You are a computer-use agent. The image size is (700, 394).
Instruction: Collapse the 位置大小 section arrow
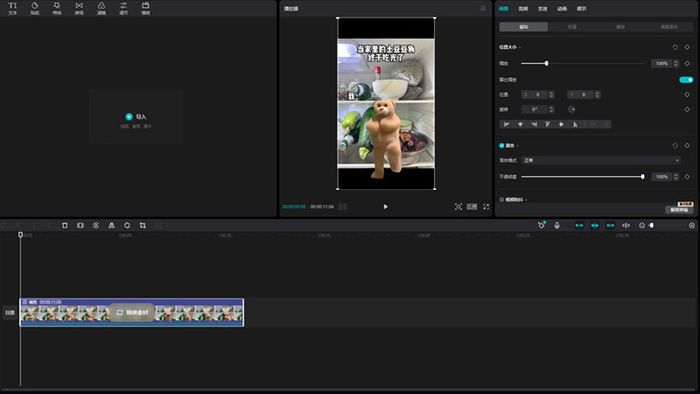pyautogui.click(x=520, y=47)
